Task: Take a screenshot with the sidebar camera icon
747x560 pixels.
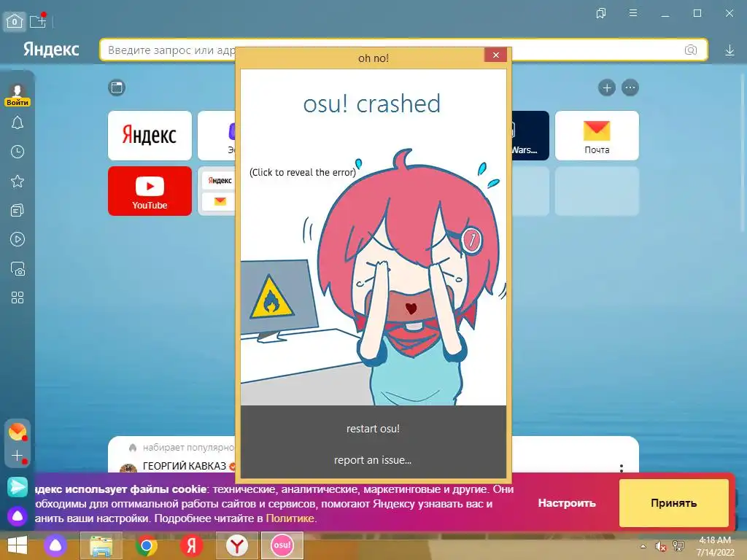Action: pos(18,268)
